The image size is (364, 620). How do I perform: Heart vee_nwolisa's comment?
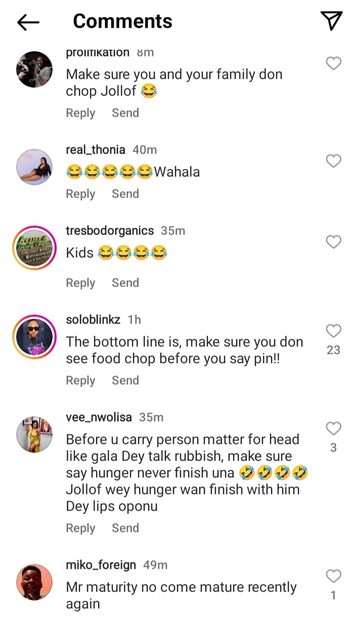tap(333, 429)
